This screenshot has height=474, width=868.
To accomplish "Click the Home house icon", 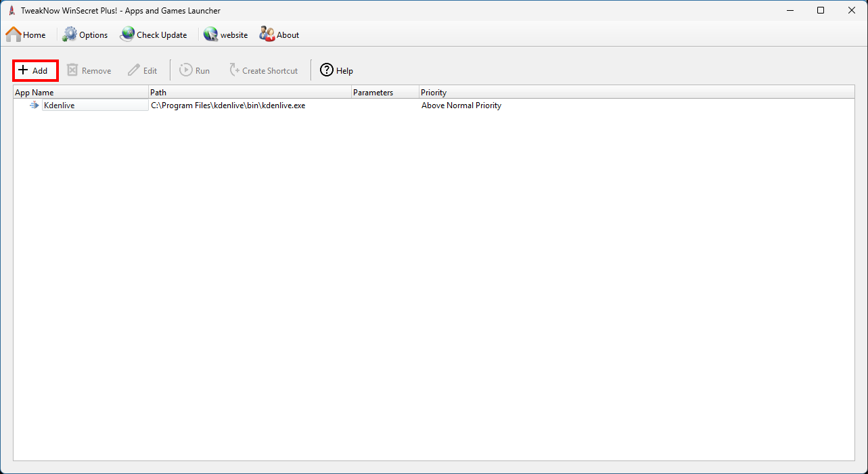I will click(14, 34).
